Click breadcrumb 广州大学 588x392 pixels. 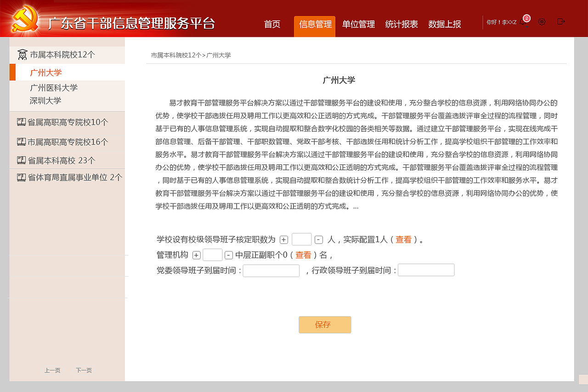[x=219, y=55]
